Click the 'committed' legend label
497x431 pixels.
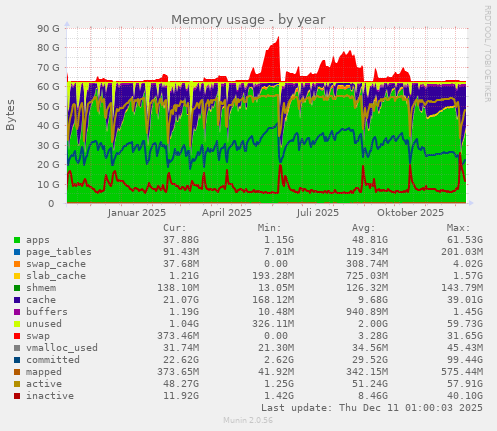click(53, 360)
